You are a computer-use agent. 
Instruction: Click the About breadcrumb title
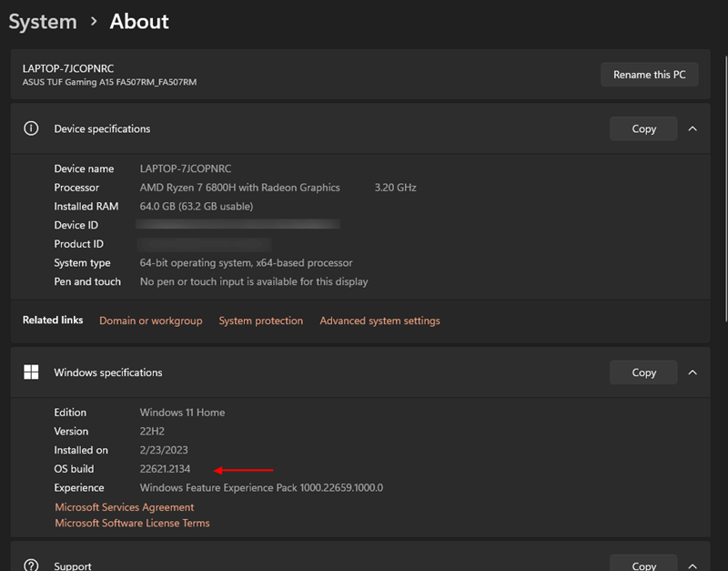(139, 22)
